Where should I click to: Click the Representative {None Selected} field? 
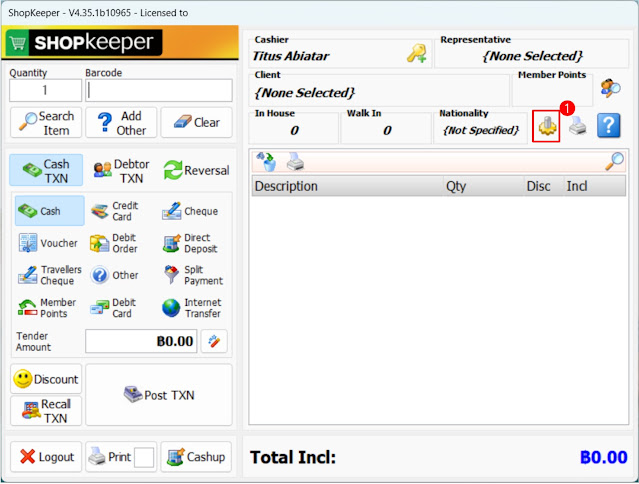(532, 56)
